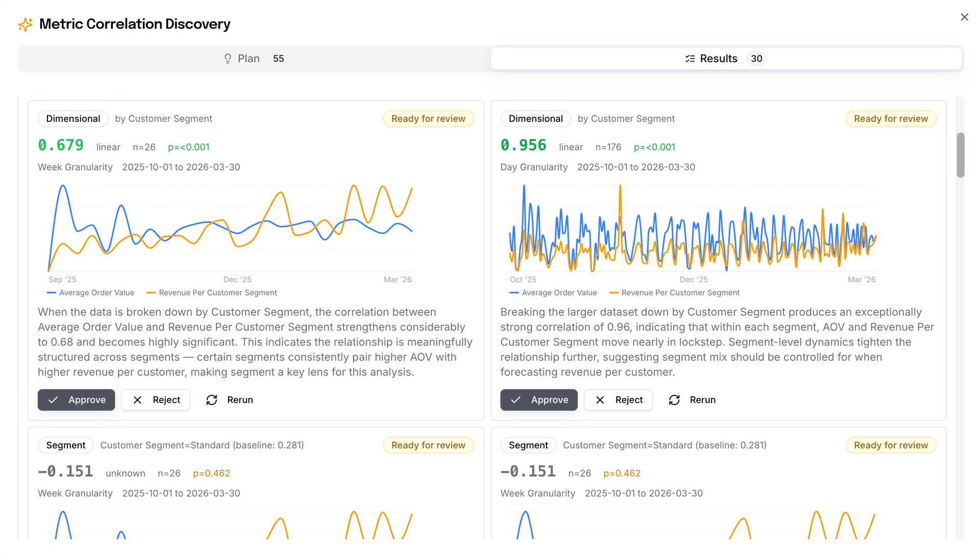Toggle Revenue Per Customer Segment legend in first chart

212,293
